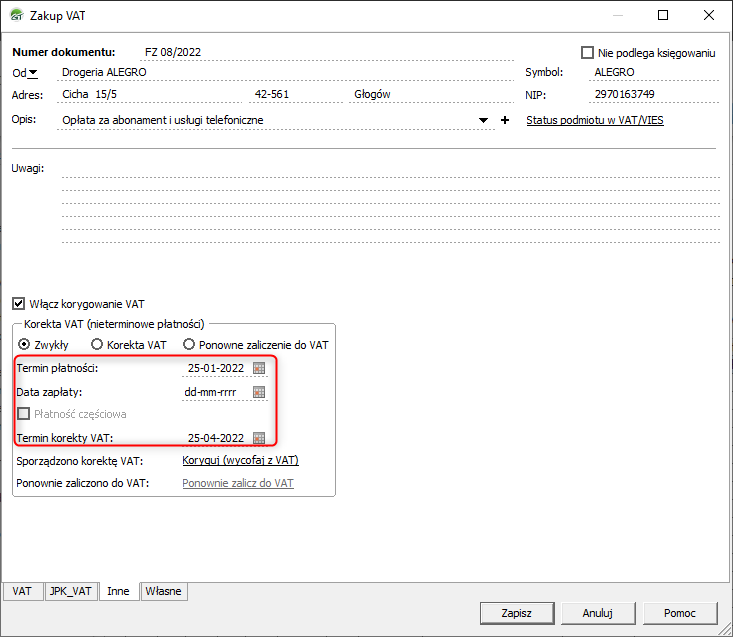Save document with Zapisz button
The image size is (733, 637).
[517, 613]
